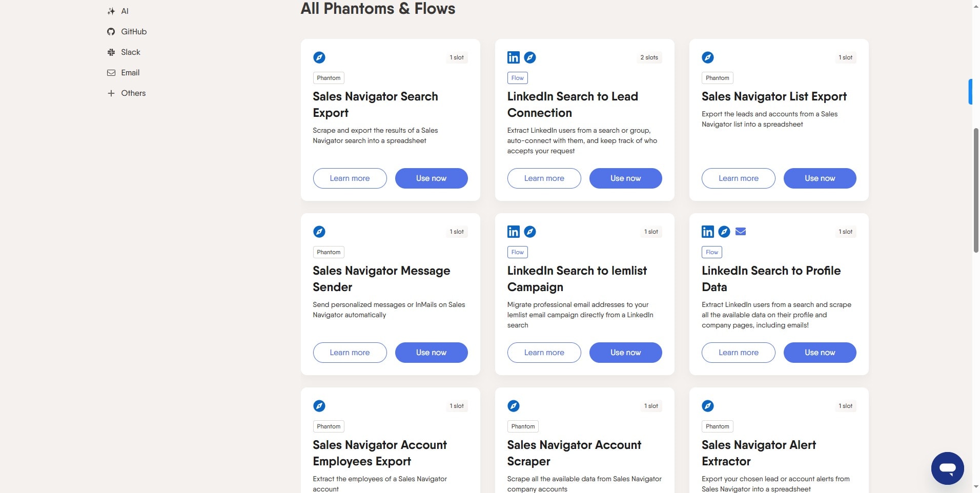Click compass icon on Sales Navigator Account Employees Export card

tap(319, 406)
